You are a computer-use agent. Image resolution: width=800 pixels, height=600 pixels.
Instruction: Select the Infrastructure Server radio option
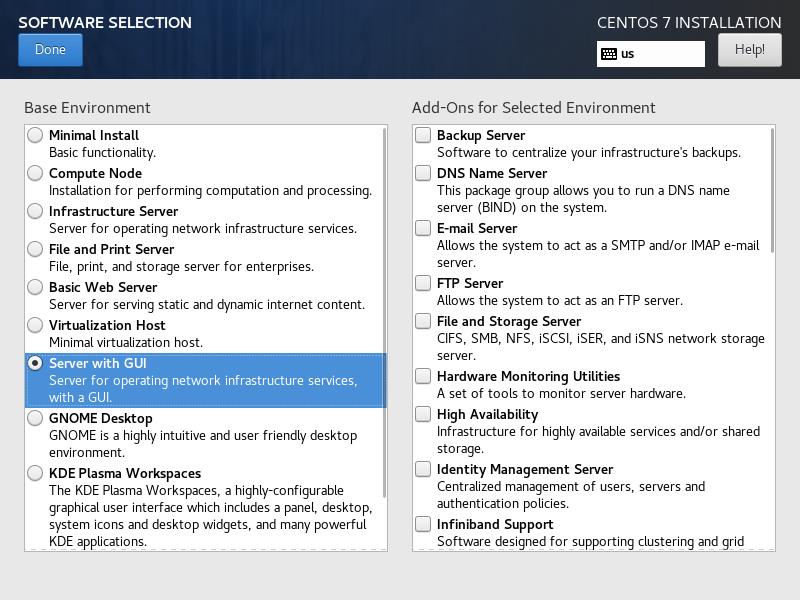[x=36, y=211]
